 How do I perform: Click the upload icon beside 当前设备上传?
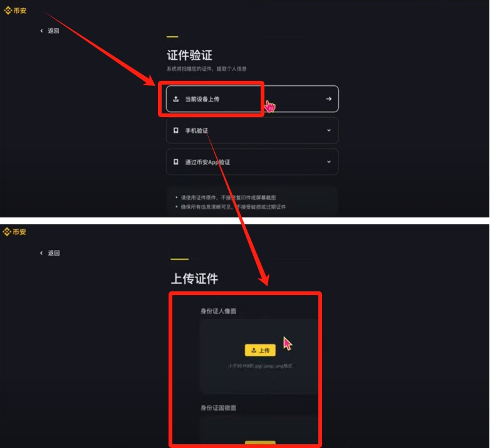pos(176,99)
